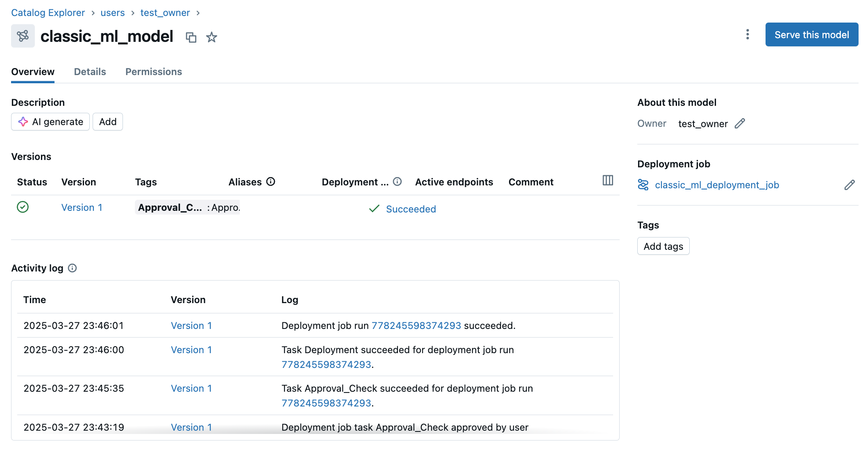Switch to the Details tab
Screen dimensions: 868x452
90,71
